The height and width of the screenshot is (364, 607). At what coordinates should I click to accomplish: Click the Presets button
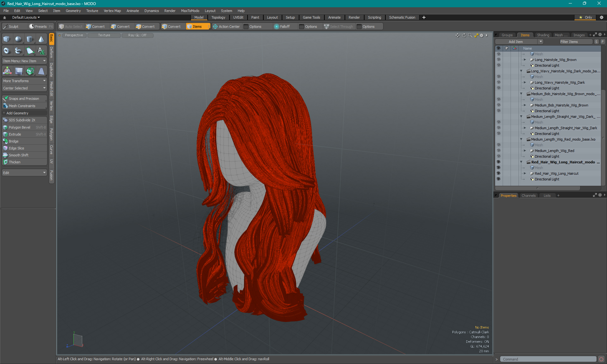pos(41,27)
